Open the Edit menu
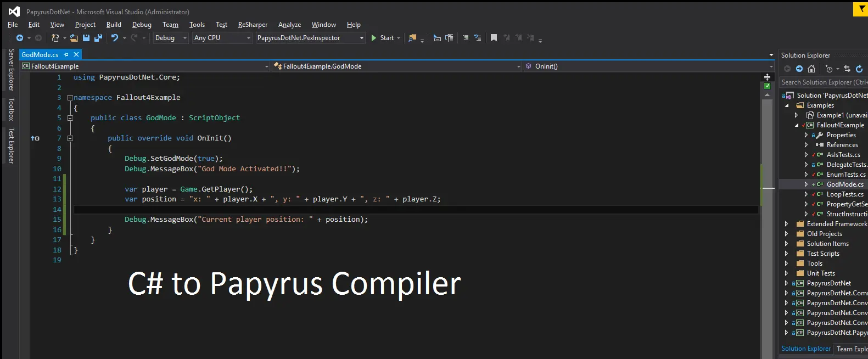 point(34,25)
